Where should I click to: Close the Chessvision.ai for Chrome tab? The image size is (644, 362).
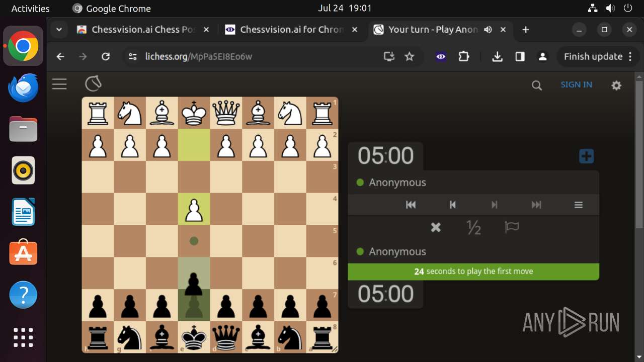pyautogui.click(x=355, y=30)
